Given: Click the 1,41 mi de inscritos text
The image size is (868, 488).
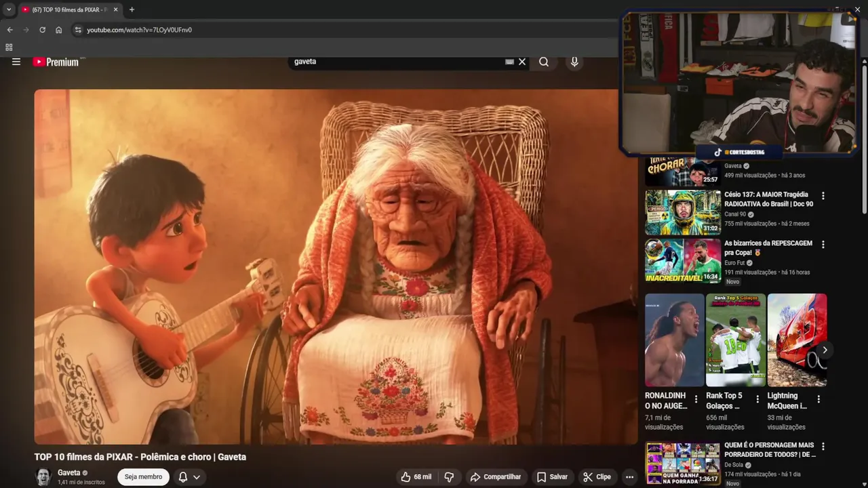Looking at the screenshot, I should 81,483.
